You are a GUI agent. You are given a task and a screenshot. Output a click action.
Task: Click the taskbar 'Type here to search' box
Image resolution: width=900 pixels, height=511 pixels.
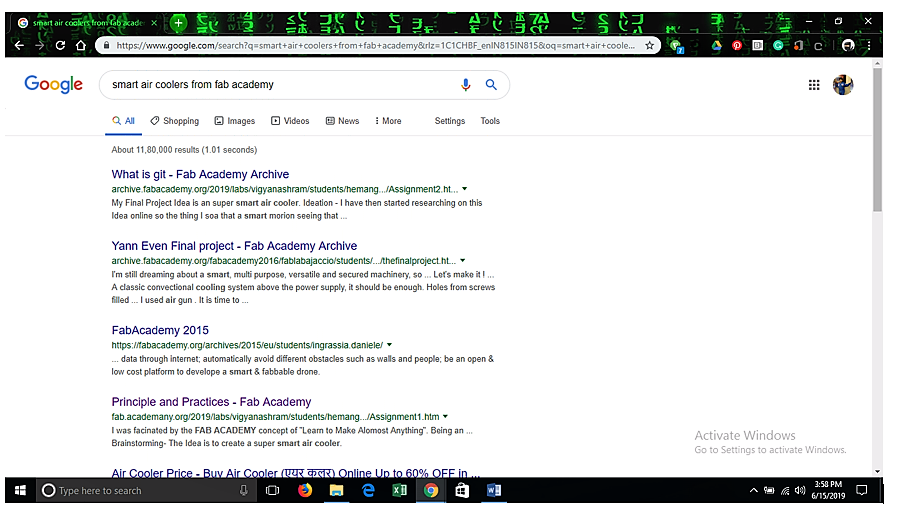(x=146, y=491)
